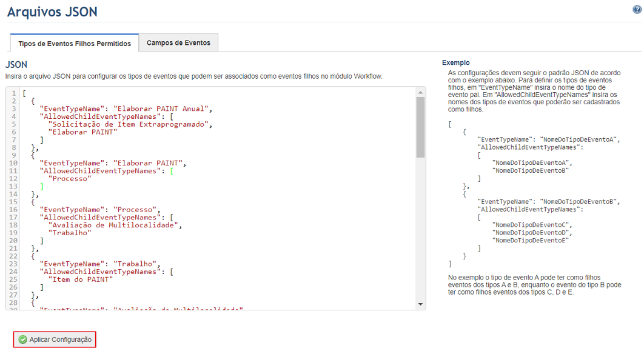Click "AllowedChildEventTypeNames" key on line 17

[x=101, y=218]
